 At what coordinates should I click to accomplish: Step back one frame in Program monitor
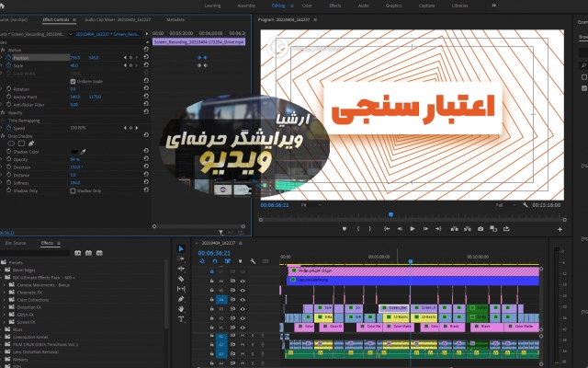coord(400,229)
